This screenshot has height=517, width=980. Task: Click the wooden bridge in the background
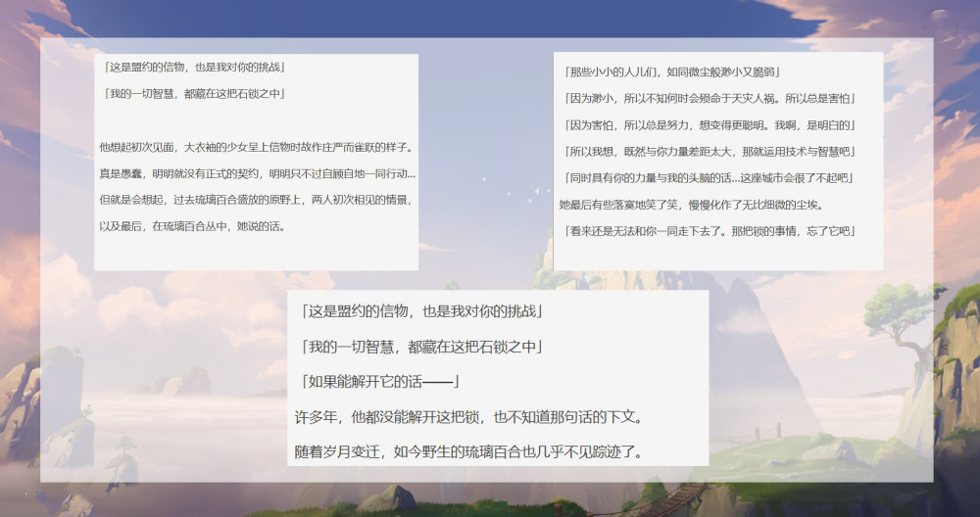click(676, 497)
